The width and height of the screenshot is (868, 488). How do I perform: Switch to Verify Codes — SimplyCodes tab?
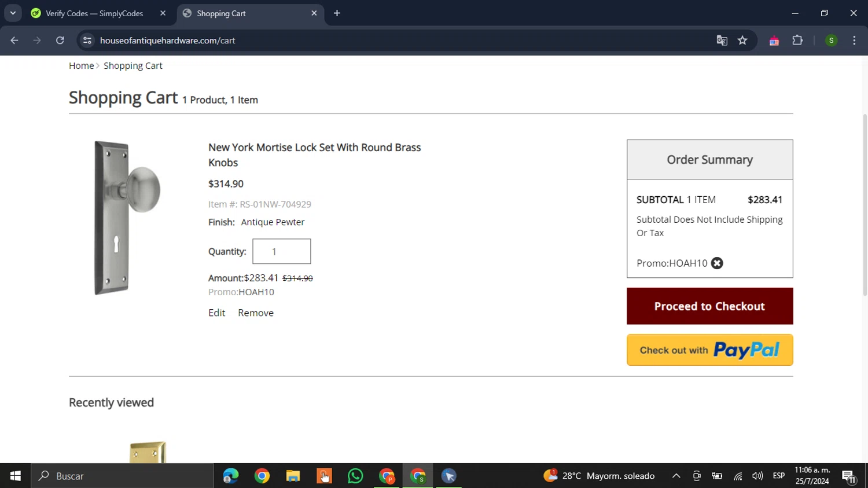click(94, 13)
